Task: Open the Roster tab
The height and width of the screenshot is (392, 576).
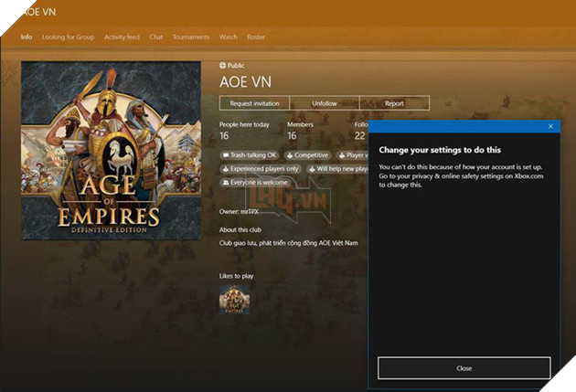Action: pyautogui.click(x=256, y=37)
